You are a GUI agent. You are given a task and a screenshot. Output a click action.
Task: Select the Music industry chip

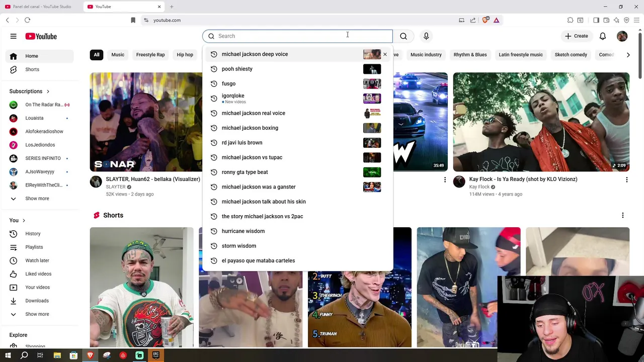(x=426, y=55)
